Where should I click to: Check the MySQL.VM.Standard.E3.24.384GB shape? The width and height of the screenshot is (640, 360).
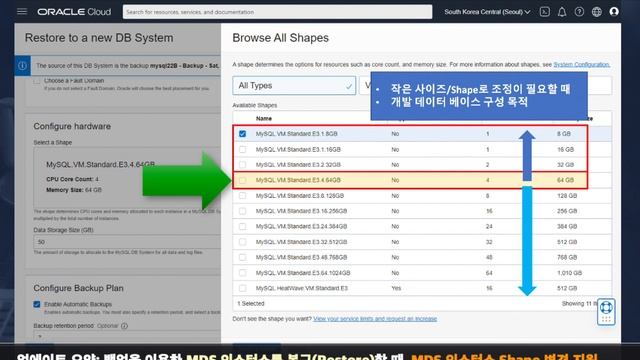242,226
